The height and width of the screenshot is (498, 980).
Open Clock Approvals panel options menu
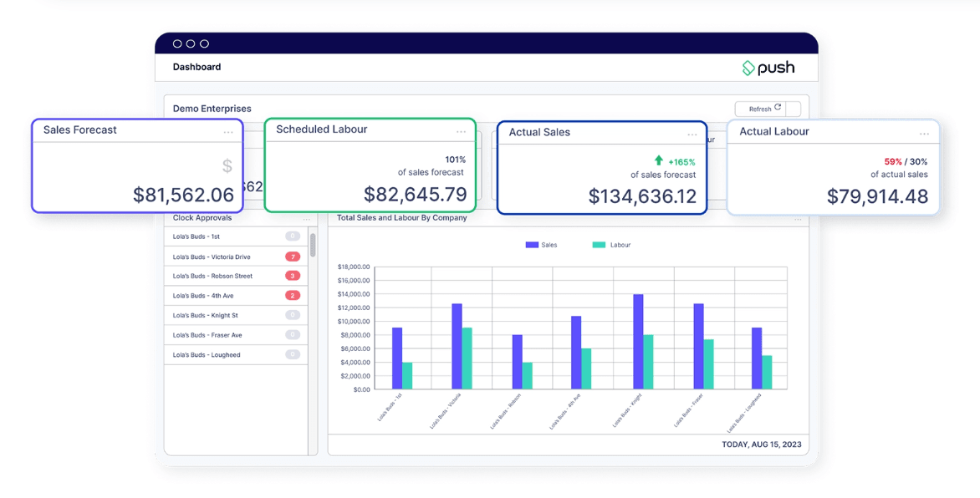pyautogui.click(x=307, y=219)
